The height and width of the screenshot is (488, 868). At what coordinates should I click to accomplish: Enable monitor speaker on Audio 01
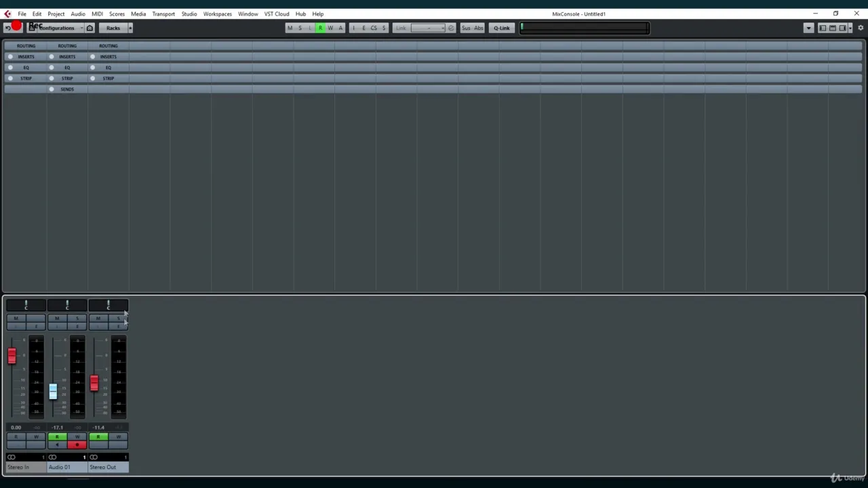coord(57,445)
